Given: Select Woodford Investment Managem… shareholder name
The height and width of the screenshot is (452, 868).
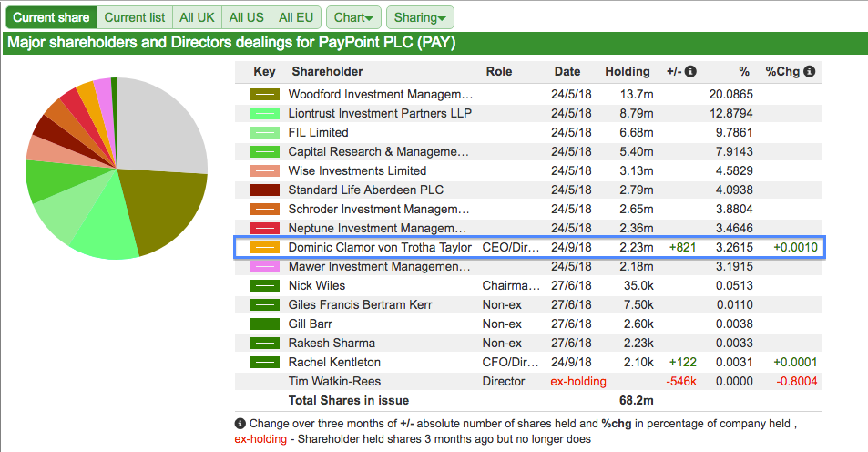Looking at the screenshot, I should pyautogui.click(x=381, y=94).
